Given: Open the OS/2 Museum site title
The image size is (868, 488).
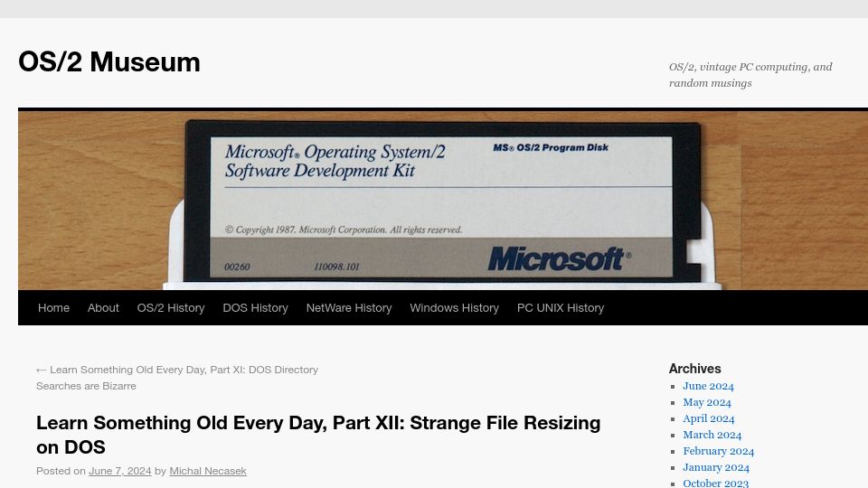Looking at the screenshot, I should point(109,61).
